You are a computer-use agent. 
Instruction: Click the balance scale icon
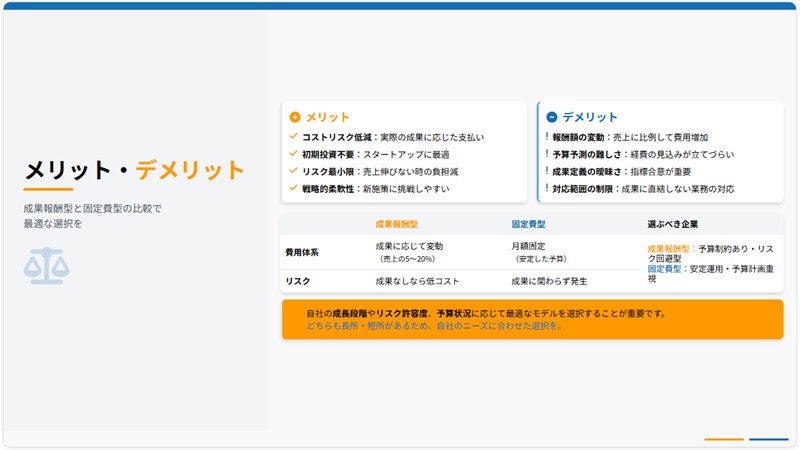point(46,265)
